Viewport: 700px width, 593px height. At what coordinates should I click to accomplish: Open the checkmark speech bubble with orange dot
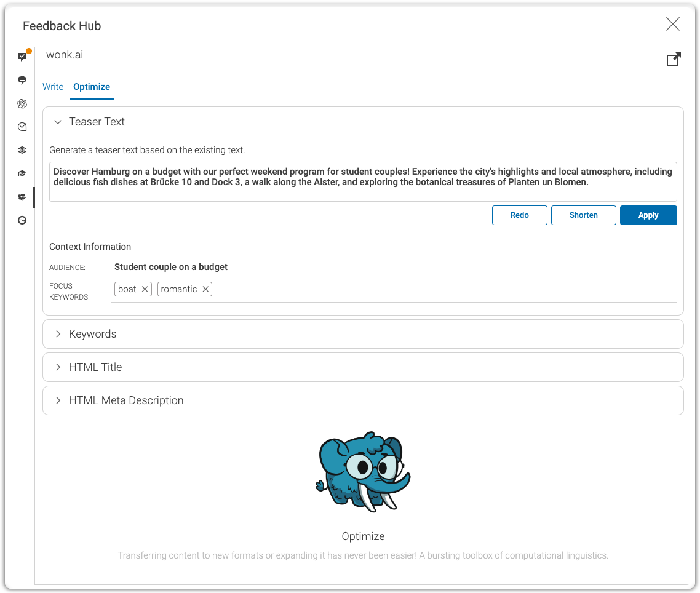point(23,57)
